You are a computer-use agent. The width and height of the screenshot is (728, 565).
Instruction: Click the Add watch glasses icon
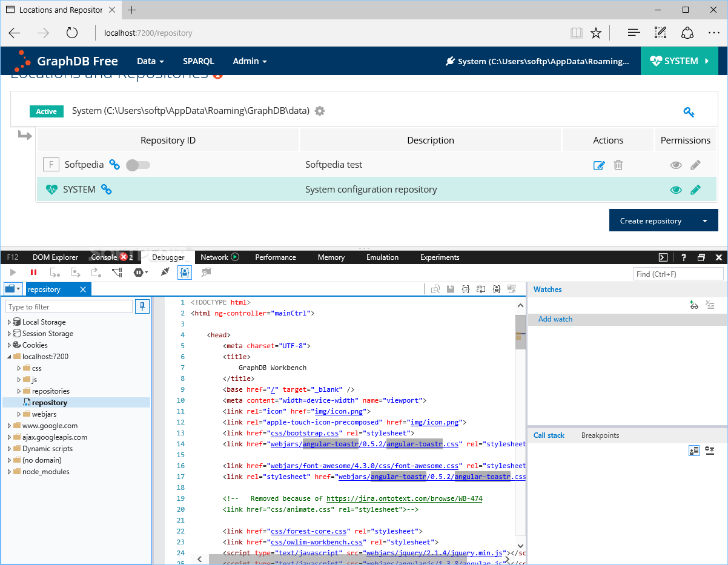694,305
